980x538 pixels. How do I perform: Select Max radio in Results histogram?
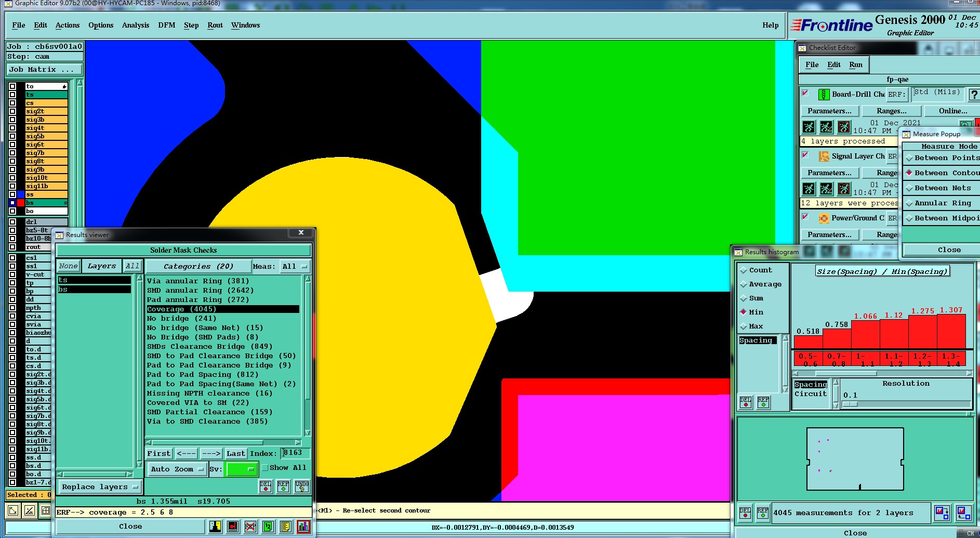(x=744, y=326)
